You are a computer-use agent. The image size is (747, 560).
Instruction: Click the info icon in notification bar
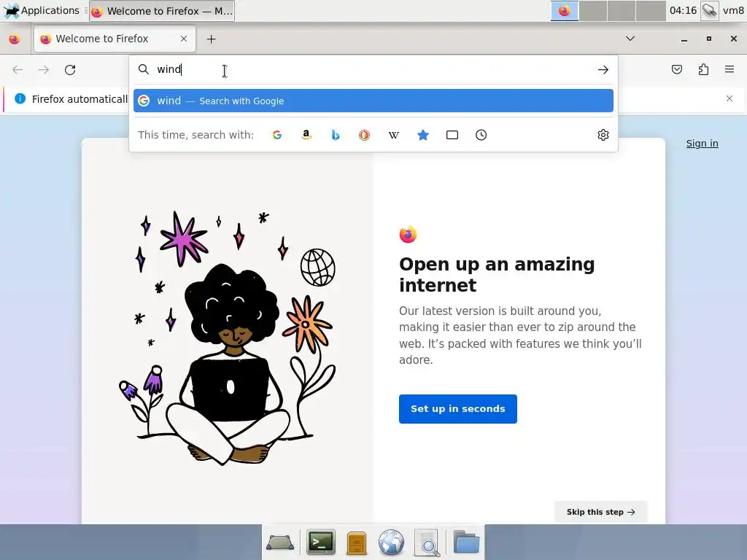(x=20, y=98)
